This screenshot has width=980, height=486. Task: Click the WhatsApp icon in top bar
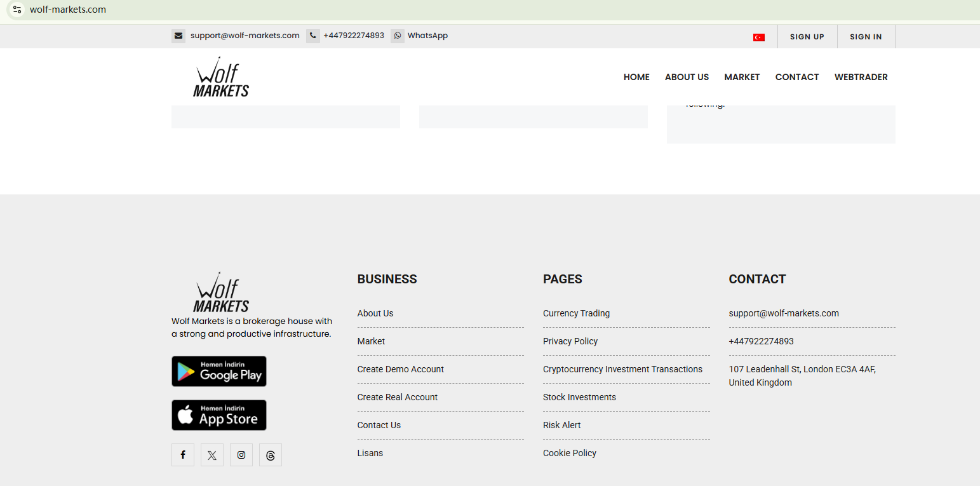(x=398, y=36)
